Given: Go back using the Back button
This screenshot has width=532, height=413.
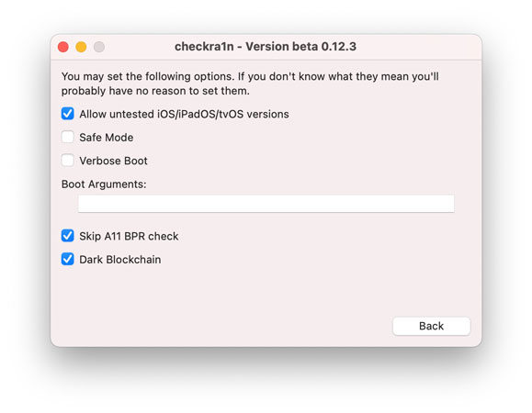Looking at the screenshot, I should click(x=431, y=326).
